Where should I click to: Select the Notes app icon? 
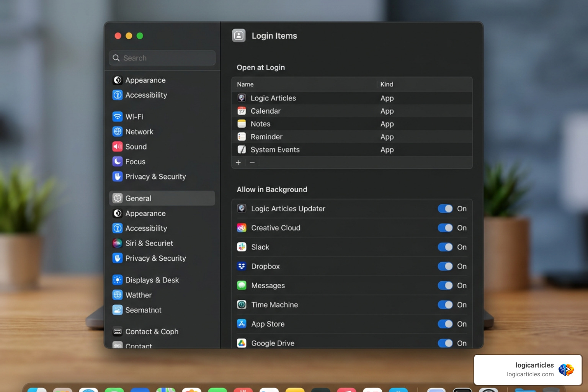[x=242, y=124]
